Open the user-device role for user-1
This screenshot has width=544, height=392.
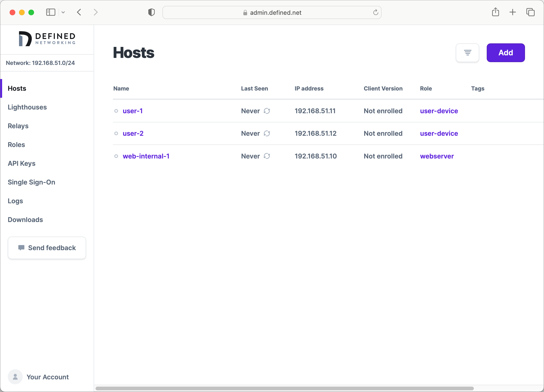click(439, 111)
